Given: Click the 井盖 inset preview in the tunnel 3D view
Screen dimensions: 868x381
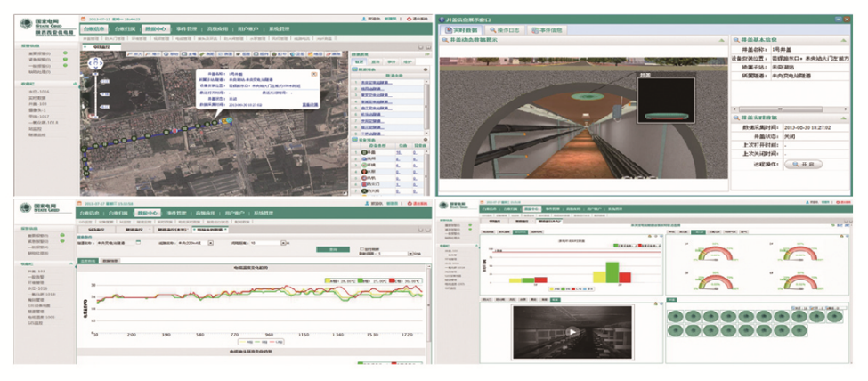Looking at the screenshot, I should (666, 100).
